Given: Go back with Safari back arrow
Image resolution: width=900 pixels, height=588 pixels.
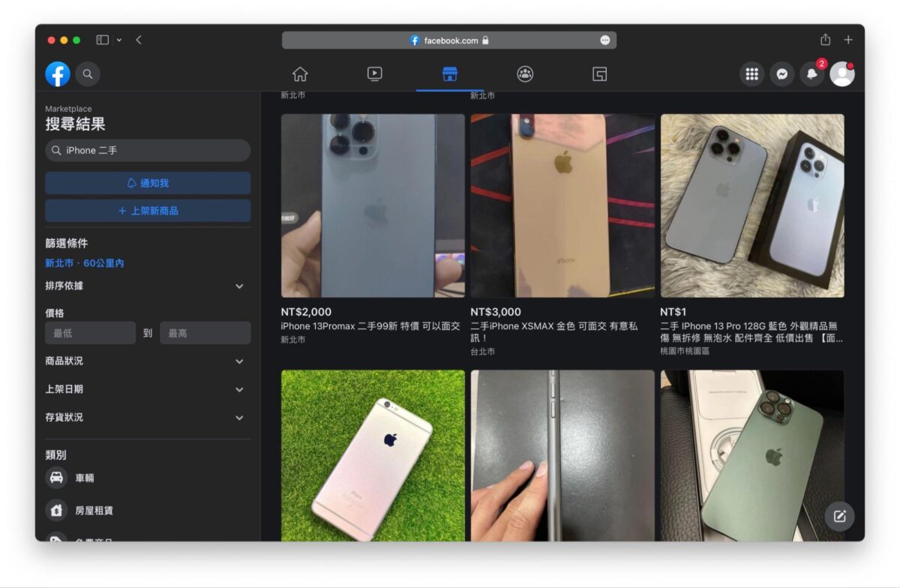Looking at the screenshot, I should [x=139, y=40].
